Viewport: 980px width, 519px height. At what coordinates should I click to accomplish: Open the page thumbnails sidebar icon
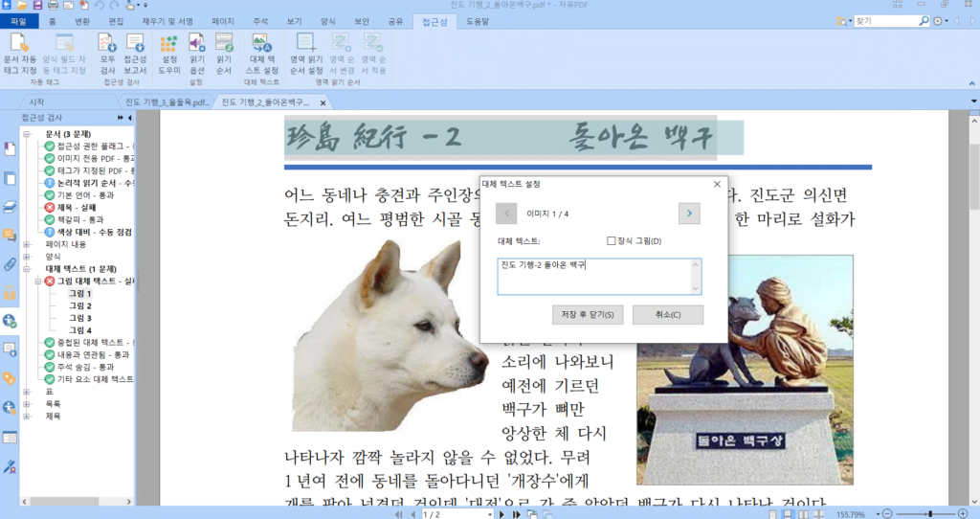(10, 178)
